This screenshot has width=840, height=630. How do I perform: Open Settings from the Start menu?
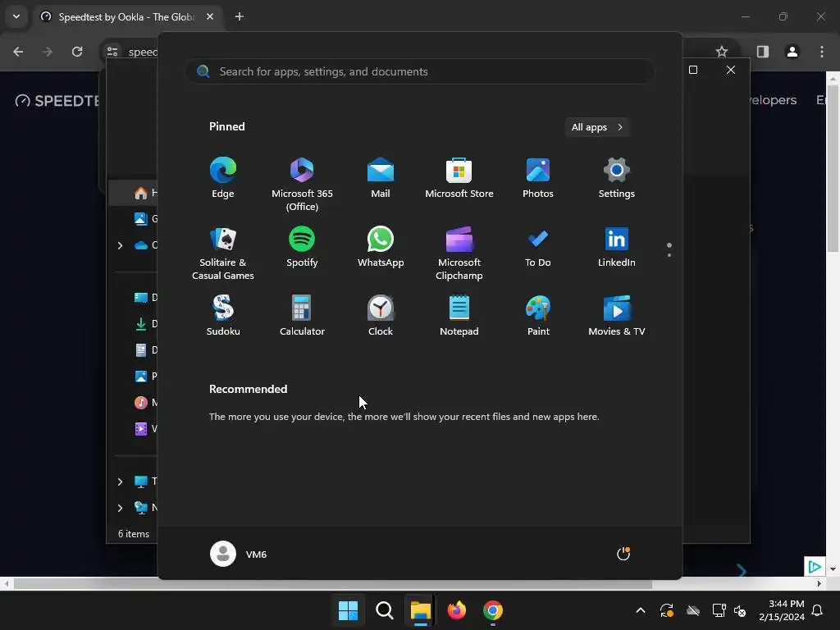(617, 178)
